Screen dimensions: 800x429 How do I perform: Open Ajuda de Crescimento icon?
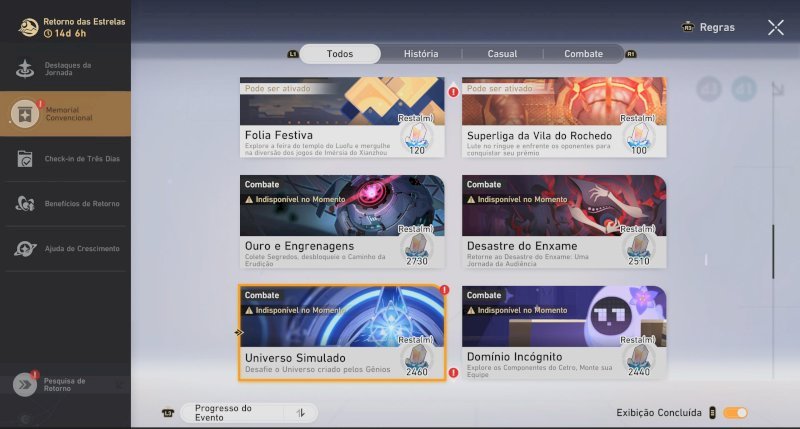24,248
